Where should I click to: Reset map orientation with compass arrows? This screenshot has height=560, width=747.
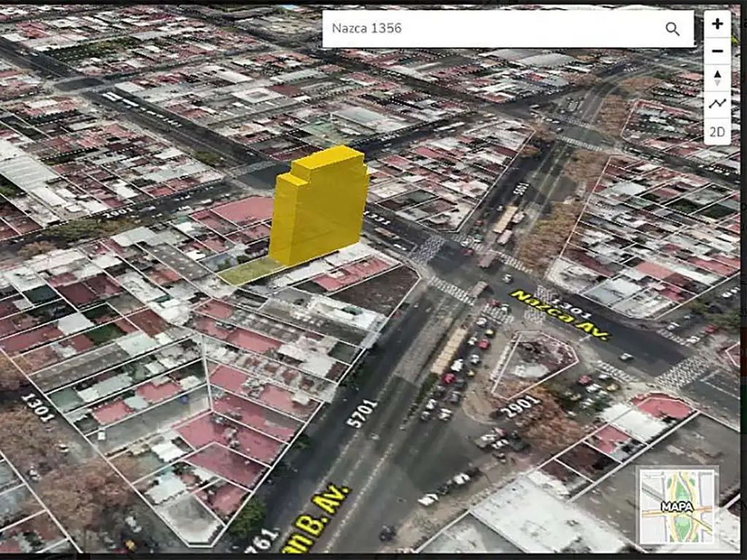717,78
